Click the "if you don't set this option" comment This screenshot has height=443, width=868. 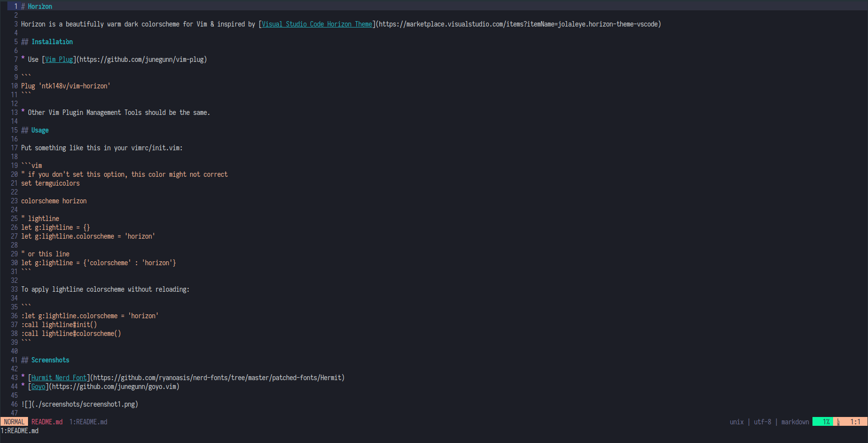[x=124, y=174]
